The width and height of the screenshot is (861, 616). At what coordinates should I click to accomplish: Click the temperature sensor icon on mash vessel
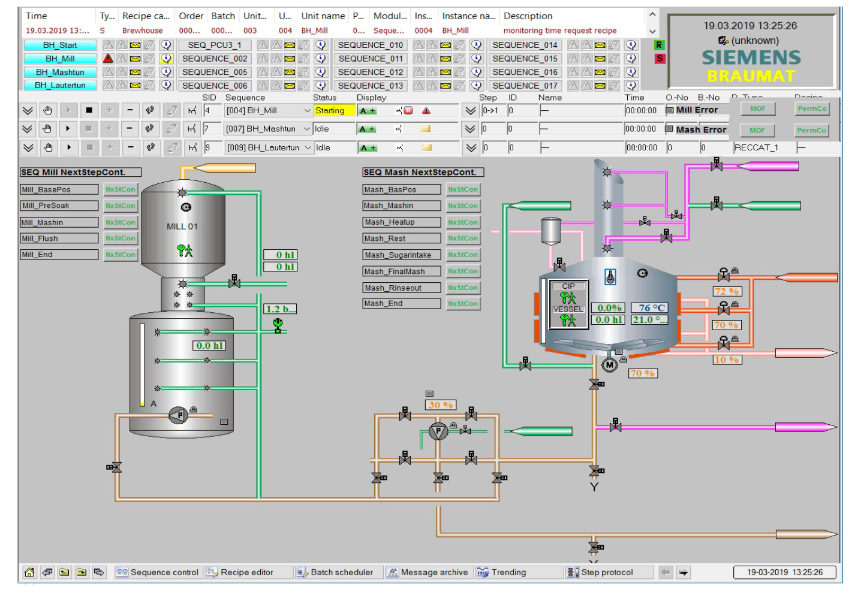[610, 277]
